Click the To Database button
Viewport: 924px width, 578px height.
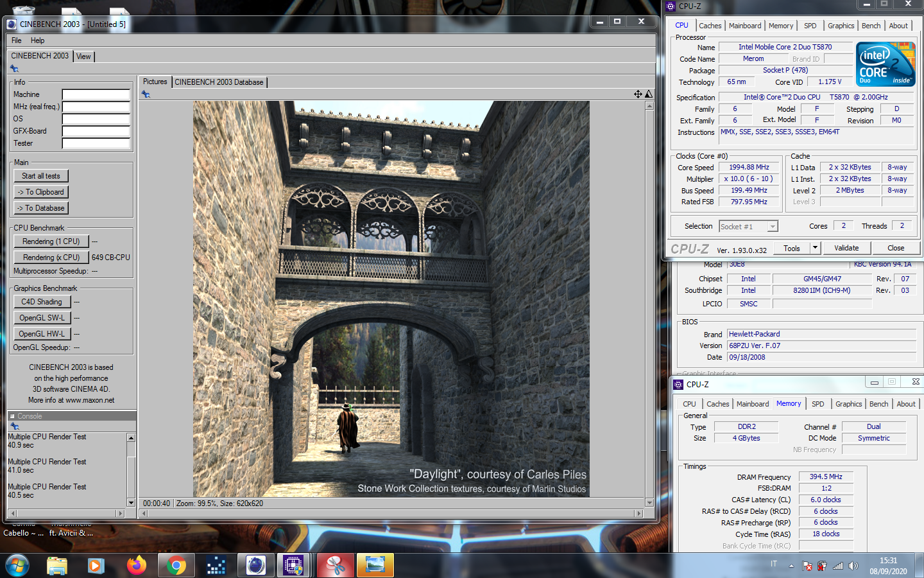41,208
